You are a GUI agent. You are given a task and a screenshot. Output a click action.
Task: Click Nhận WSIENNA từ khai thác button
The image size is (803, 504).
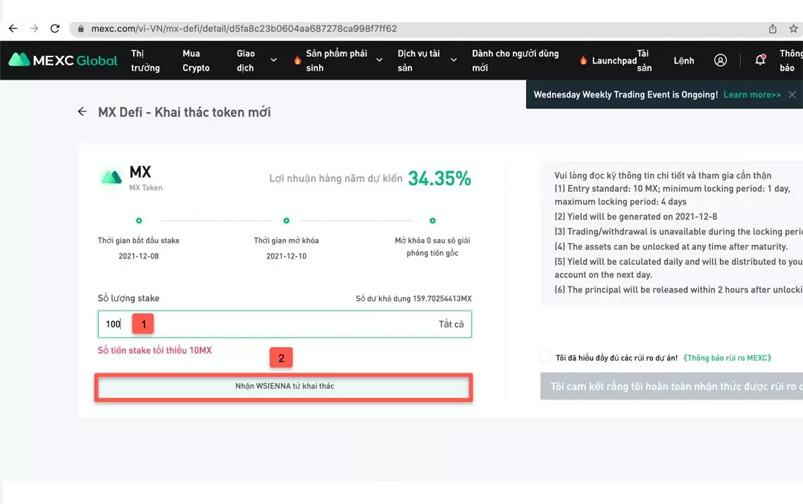(284, 387)
